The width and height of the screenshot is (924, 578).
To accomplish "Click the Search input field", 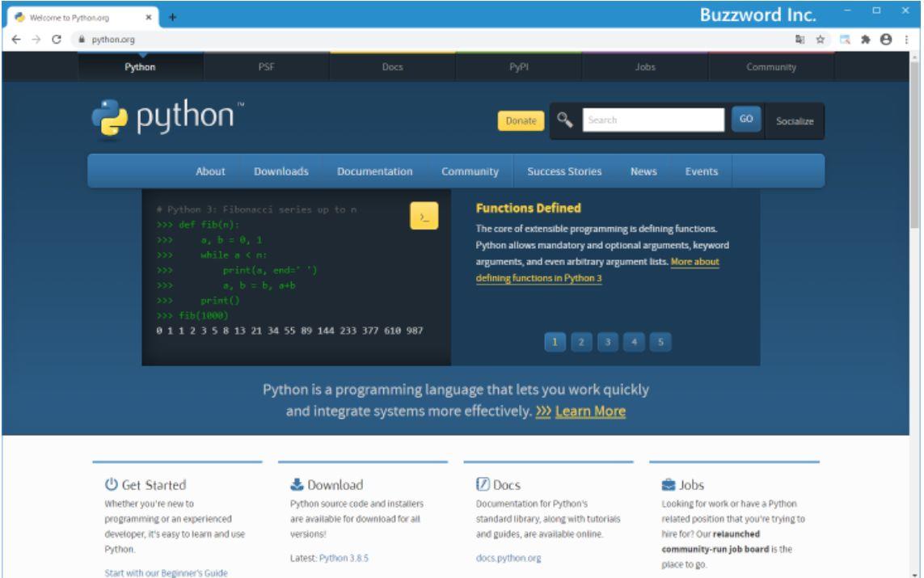I will 653,120.
